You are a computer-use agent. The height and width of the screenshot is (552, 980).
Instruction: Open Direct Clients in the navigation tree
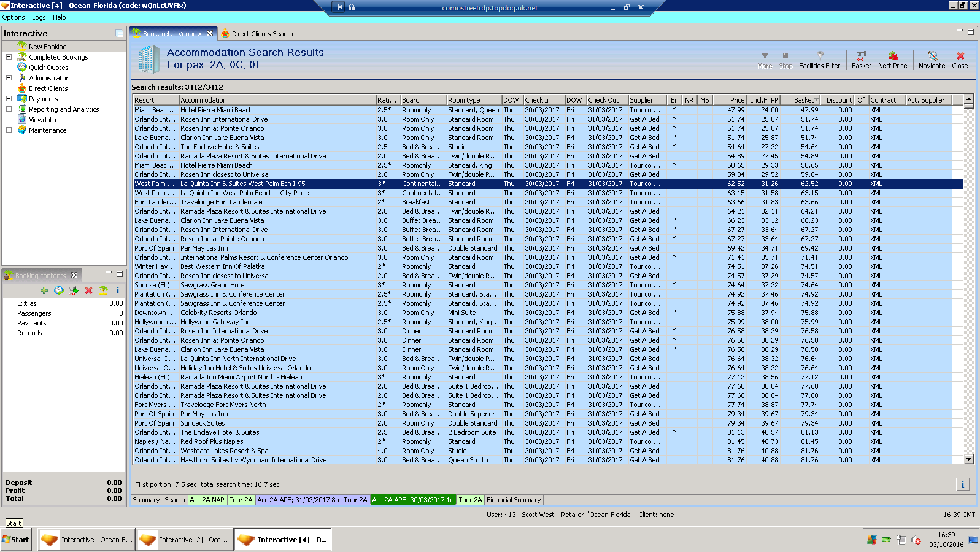pos(48,88)
